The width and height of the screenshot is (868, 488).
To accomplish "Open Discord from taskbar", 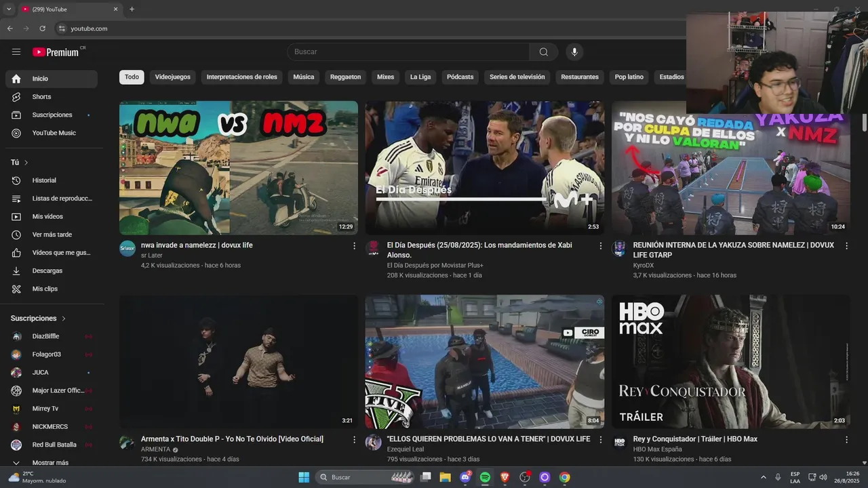I will click(x=465, y=477).
